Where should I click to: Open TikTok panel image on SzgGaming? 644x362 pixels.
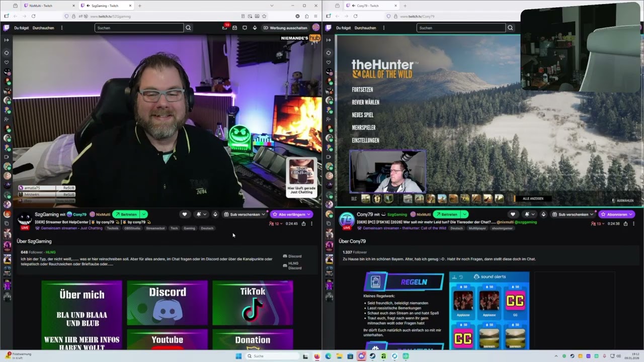pyautogui.click(x=253, y=303)
